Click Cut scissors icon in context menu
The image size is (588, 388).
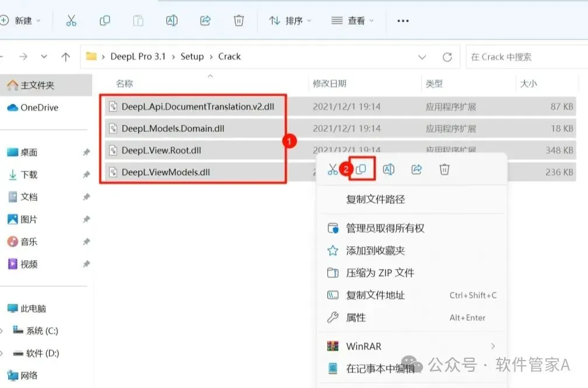click(x=332, y=170)
